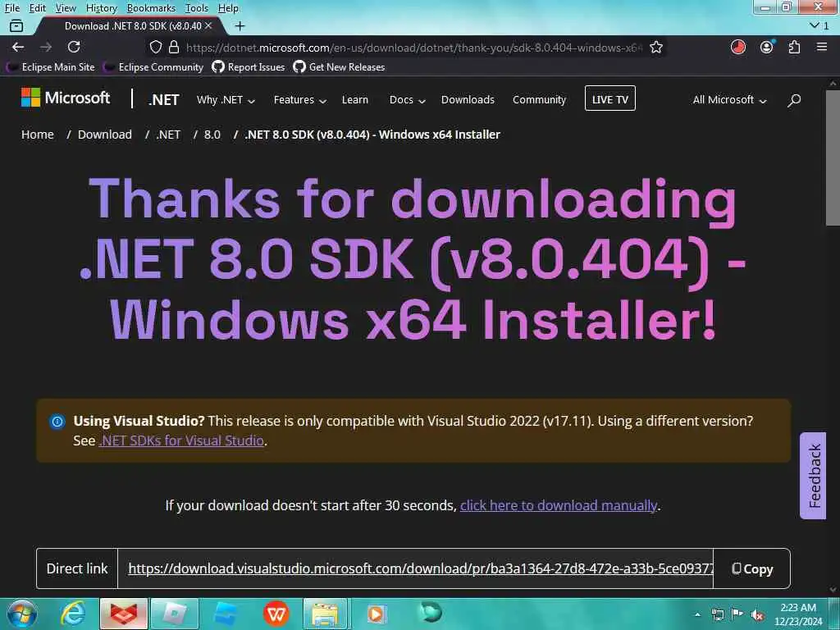840x630 pixels.
Task: Open the teal swirl taskbar application
Action: point(430,612)
